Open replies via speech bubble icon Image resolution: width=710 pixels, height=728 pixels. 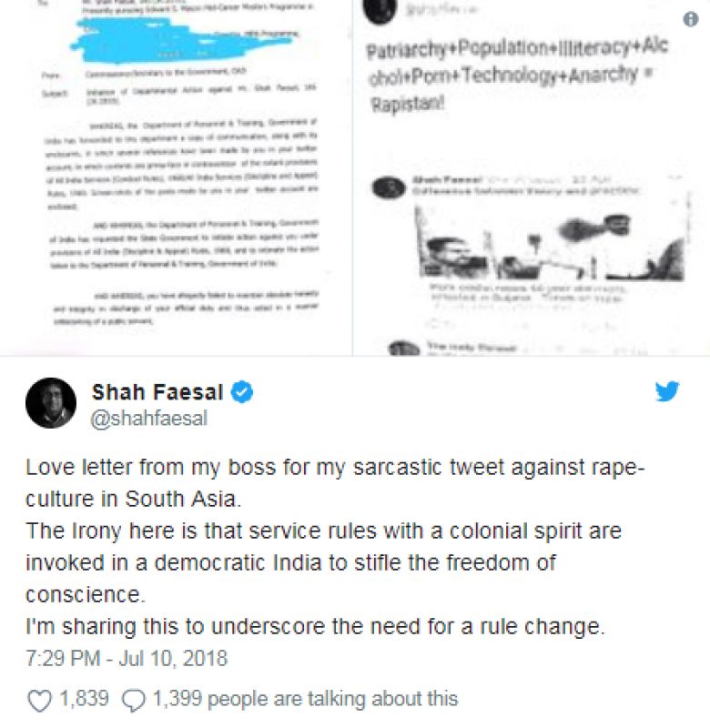pos(133,700)
